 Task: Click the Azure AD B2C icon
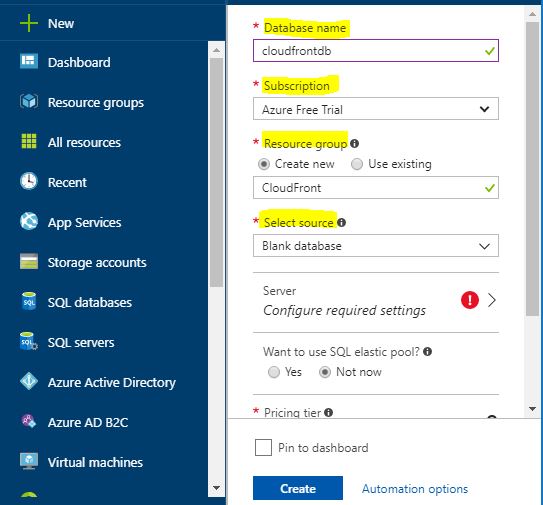pyautogui.click(x=29, y=421)
